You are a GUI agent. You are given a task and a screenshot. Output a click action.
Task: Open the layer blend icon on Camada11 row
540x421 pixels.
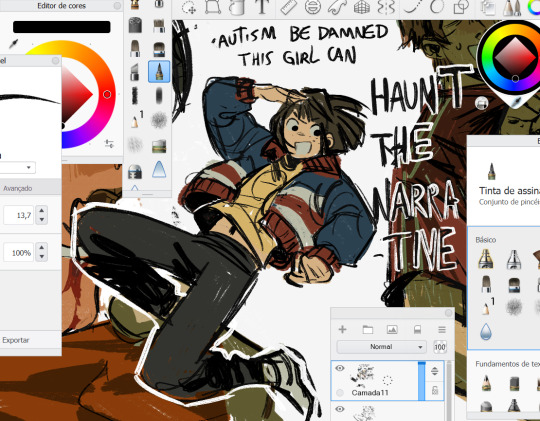435,371
